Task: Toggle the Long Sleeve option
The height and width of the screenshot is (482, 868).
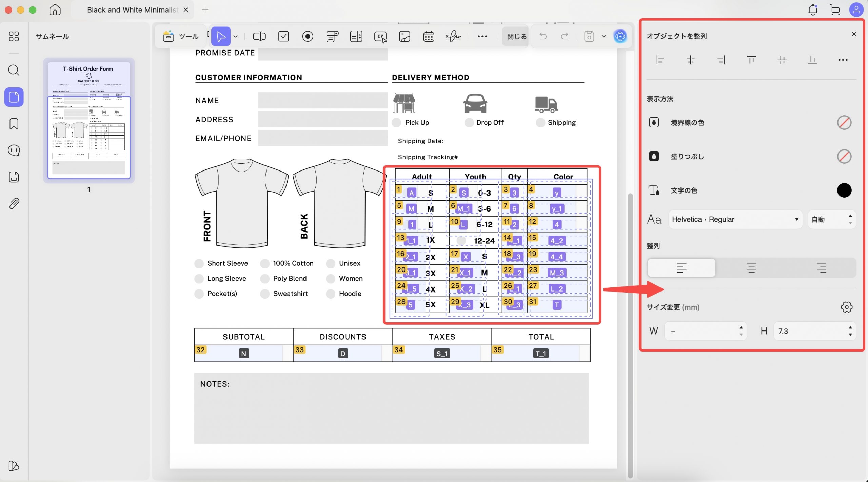Action: pos(199,279)
